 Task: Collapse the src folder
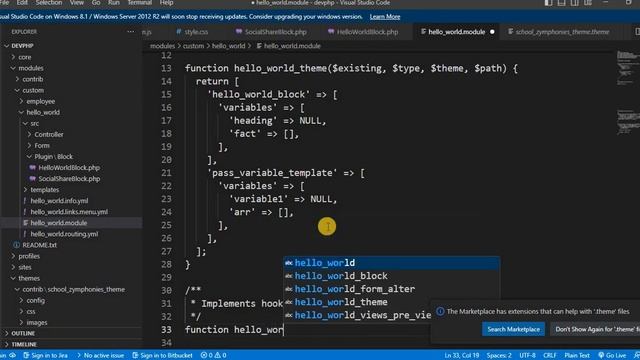(71, 123)
